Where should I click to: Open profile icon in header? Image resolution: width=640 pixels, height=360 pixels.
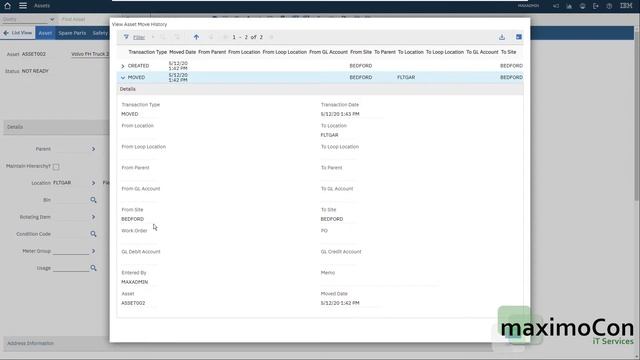(582, 6)
